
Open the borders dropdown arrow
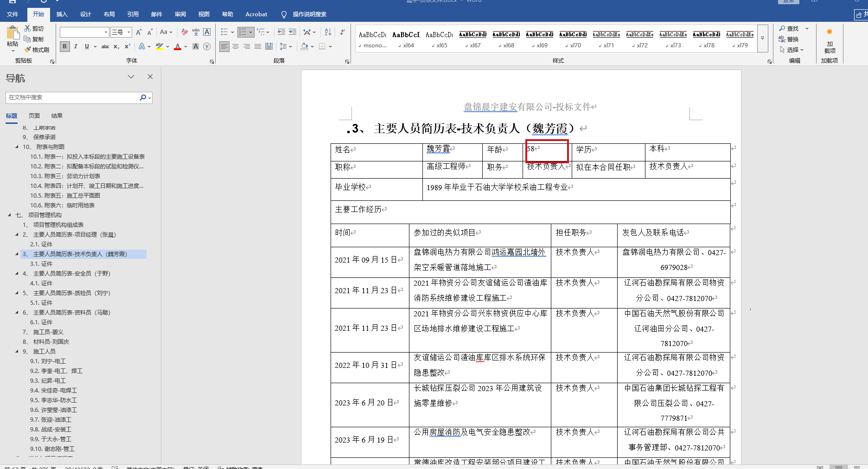point(330,46)
